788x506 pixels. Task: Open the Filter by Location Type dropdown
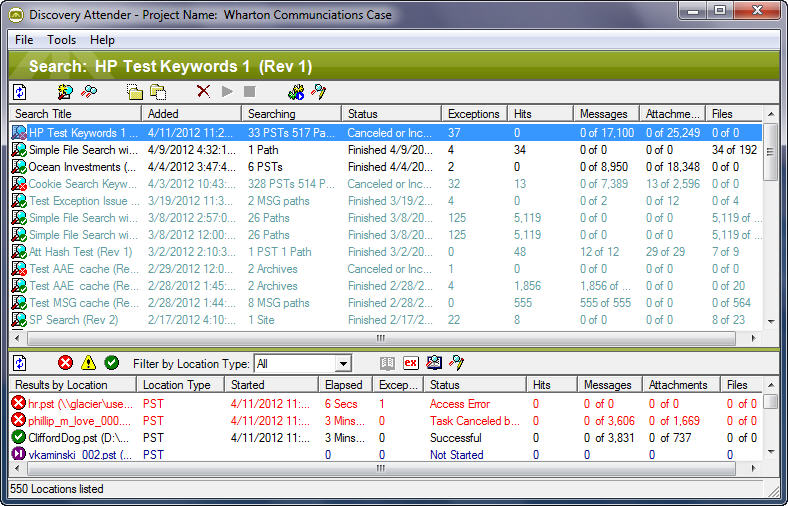[343, 364]
